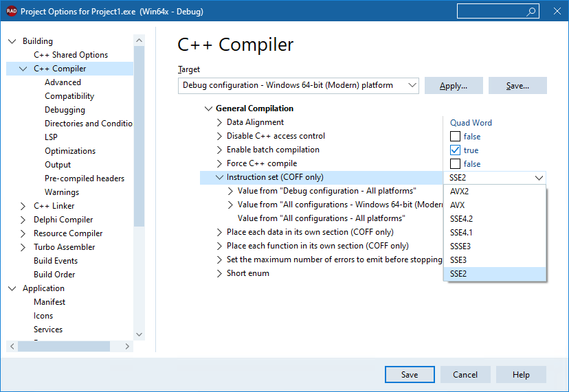
Task: Expand Disable C++ access control option
Action: point(219,136)
